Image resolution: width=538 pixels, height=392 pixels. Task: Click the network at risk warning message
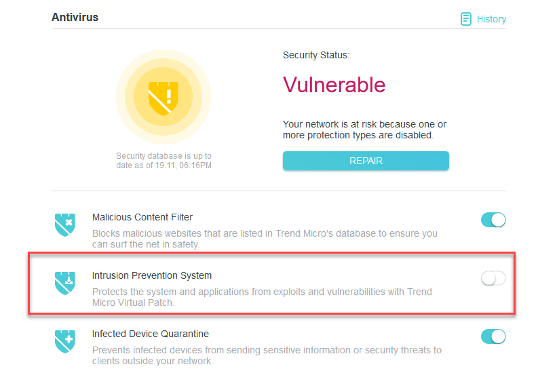pos(364,130)
